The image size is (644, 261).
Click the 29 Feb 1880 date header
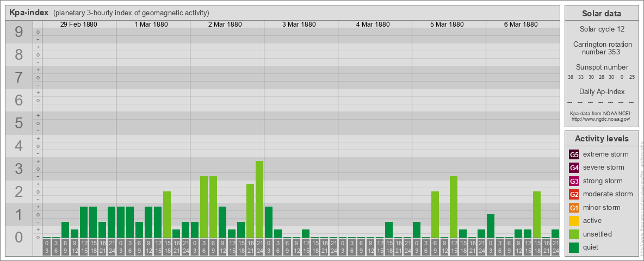tap(79, 24)
